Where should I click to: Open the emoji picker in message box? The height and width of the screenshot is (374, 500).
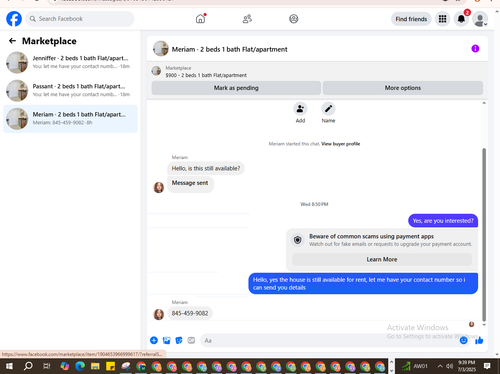(x=463, y=340)
